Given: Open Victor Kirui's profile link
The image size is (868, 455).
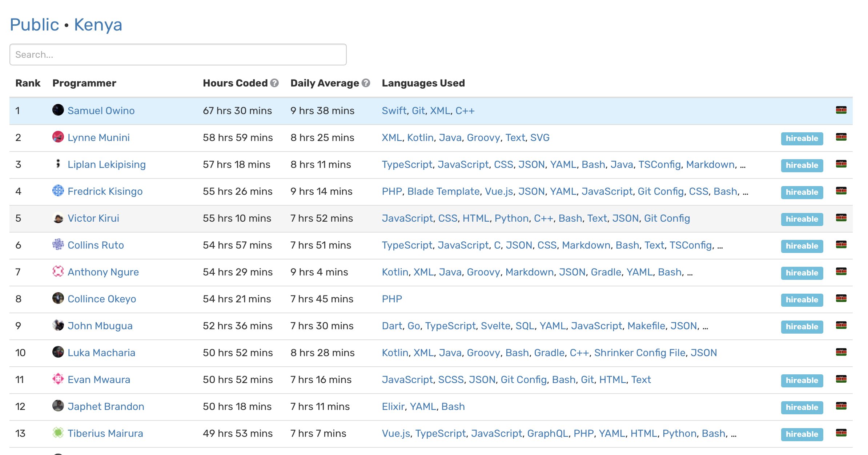Looking at the screenshot, I should (93, 218).
